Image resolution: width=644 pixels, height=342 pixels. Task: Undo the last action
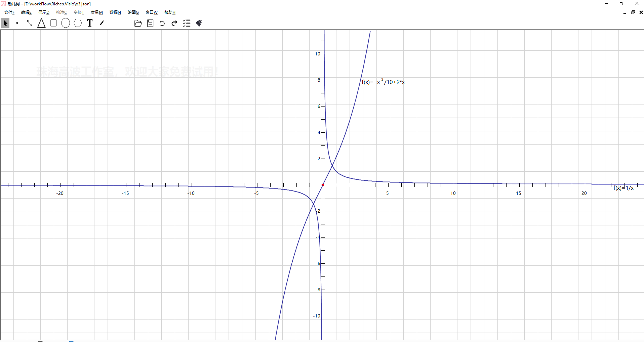(x=162, y=23)
